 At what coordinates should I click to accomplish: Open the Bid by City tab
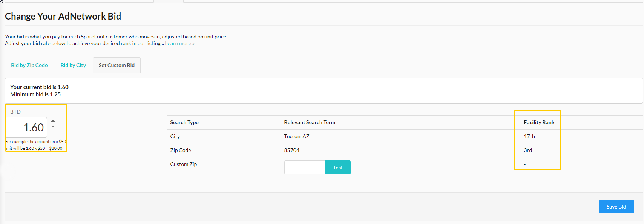(x=73, y=65)
